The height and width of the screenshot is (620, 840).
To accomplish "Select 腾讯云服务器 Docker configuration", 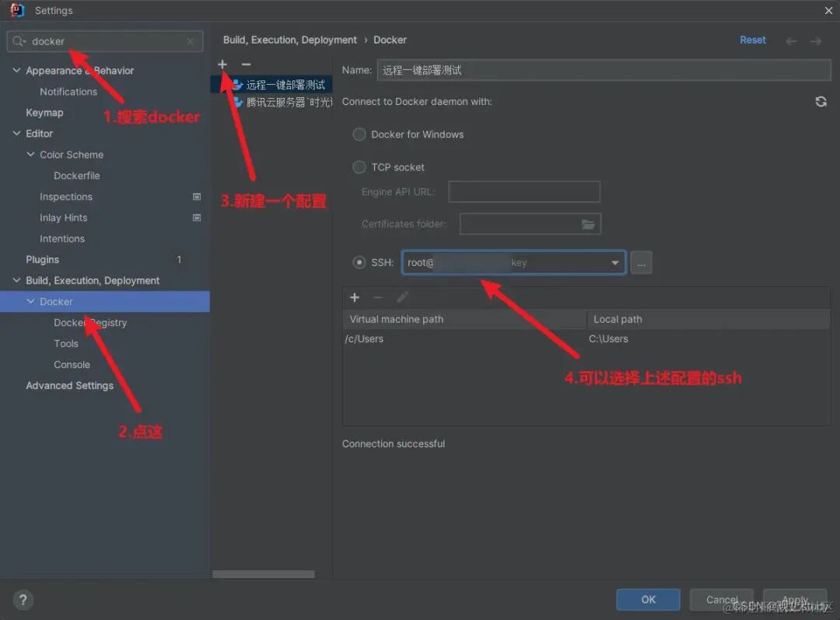I will point(271,102).
